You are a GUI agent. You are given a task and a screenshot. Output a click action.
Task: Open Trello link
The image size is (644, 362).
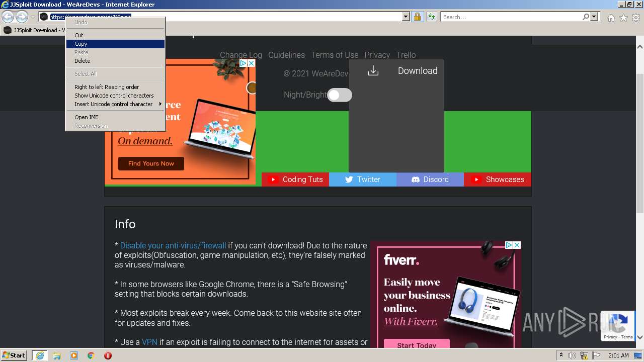tap(406, 55)
